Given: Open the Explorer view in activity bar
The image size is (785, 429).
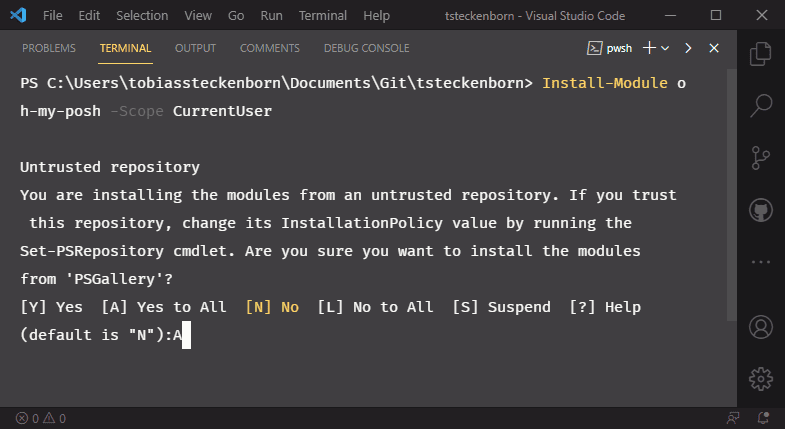Looking at the screenshot, I should tap(760, 54).
